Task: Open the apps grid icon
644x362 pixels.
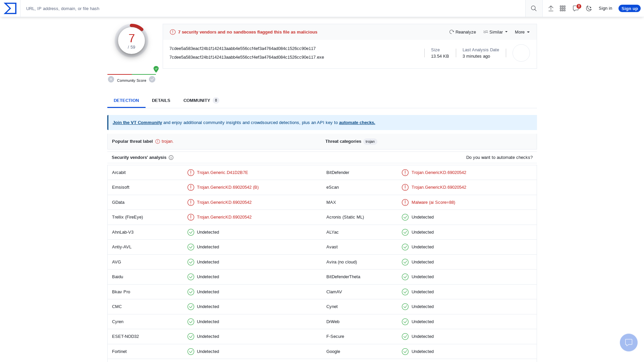Action: pyautogui.click(x=563, y=8)
